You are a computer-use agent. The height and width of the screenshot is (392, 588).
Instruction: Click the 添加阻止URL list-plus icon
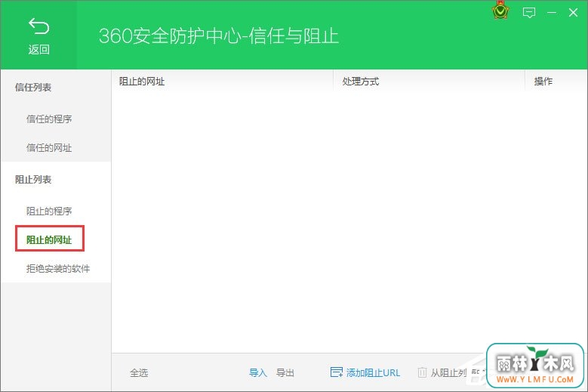click(x=337, y=372)
